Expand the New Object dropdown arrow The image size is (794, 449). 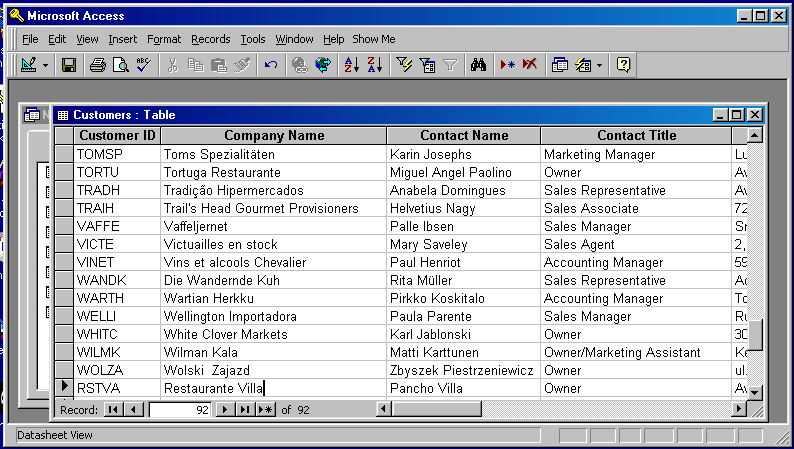click(600, 65)
